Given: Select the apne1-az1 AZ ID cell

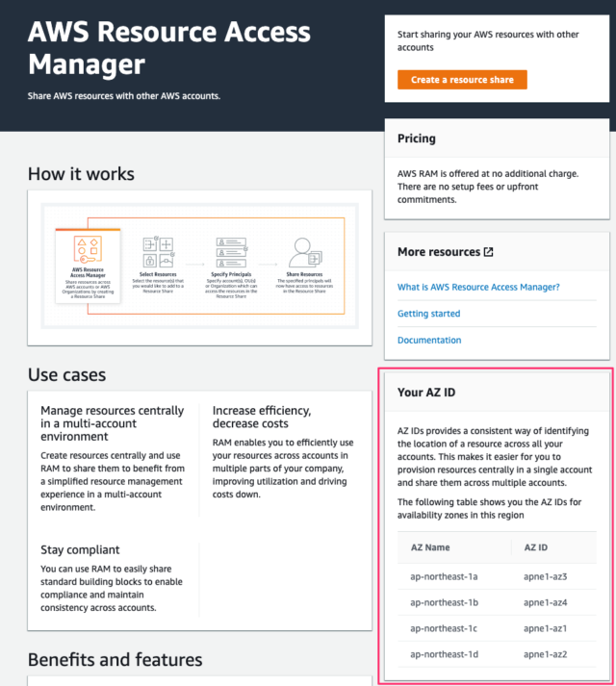Looking at the screenshot, I should click(545, 628).
